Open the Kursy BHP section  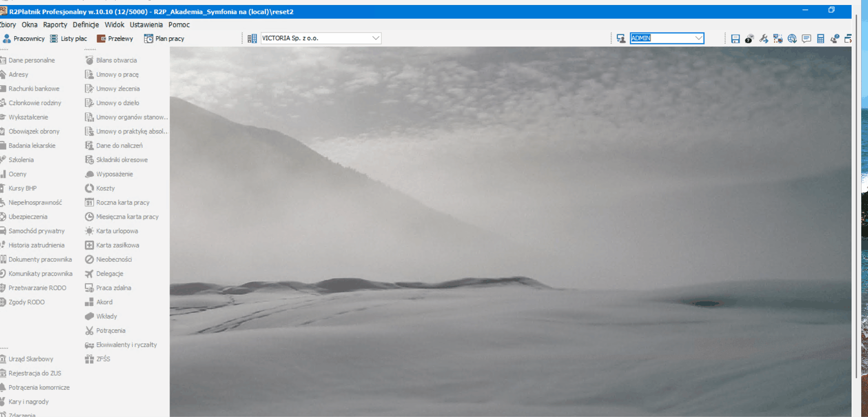19,188
